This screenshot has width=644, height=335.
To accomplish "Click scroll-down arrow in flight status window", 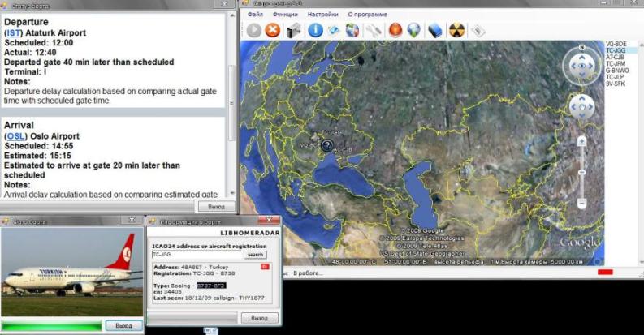I will 232,193.
